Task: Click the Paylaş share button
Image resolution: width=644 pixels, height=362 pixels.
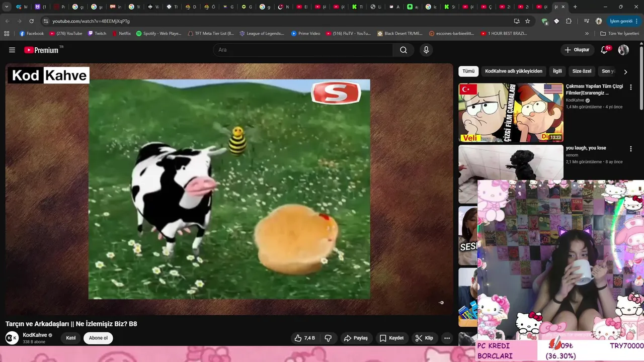Action: (x=356, y=338)
